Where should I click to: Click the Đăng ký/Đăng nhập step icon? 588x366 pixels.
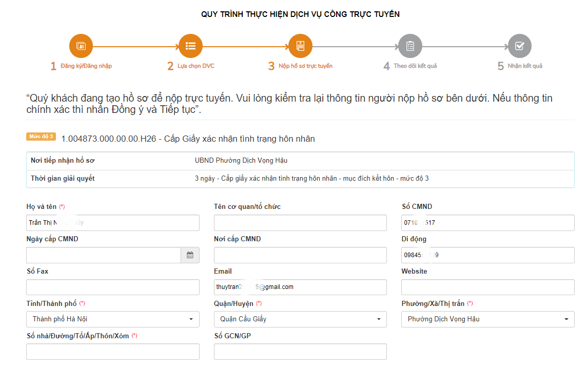[x=81, y=46]
